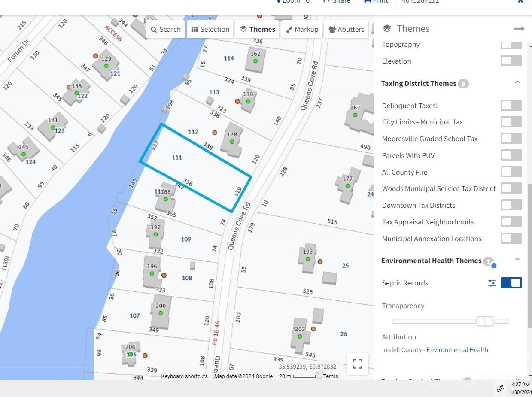Click the green dot at building 162

(255, 61)
